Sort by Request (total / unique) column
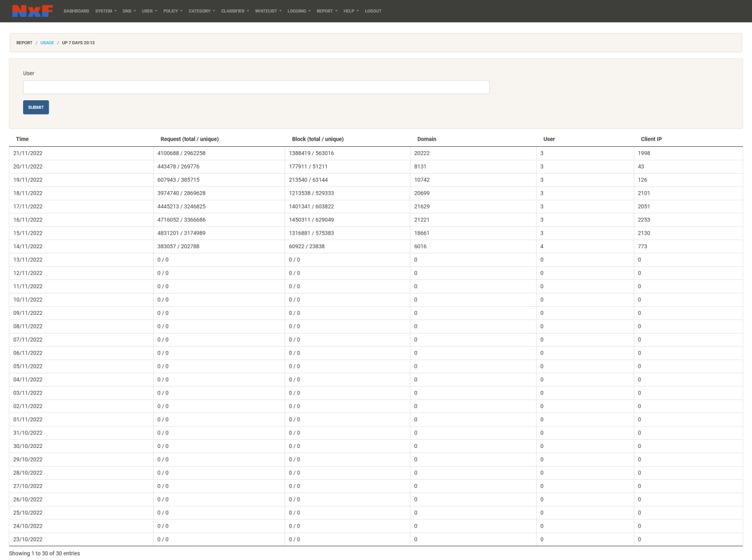752x560 pixels. (189, 139)
